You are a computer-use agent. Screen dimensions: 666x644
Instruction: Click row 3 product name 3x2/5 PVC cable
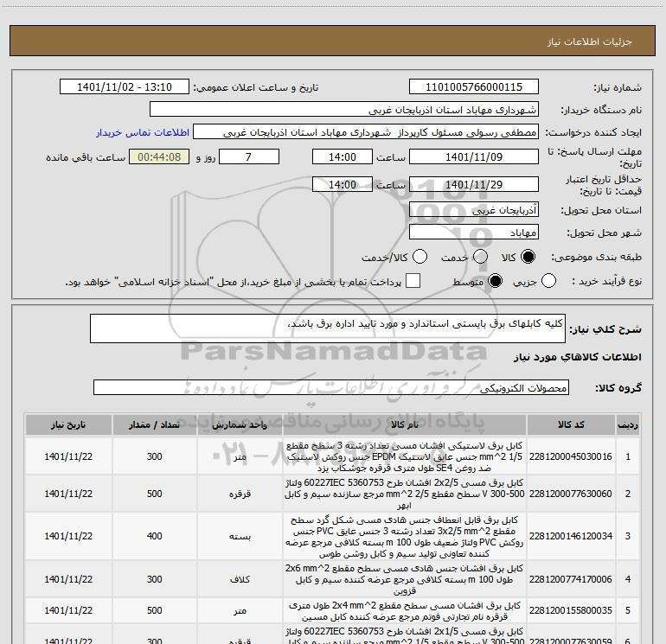click(405, 537)
